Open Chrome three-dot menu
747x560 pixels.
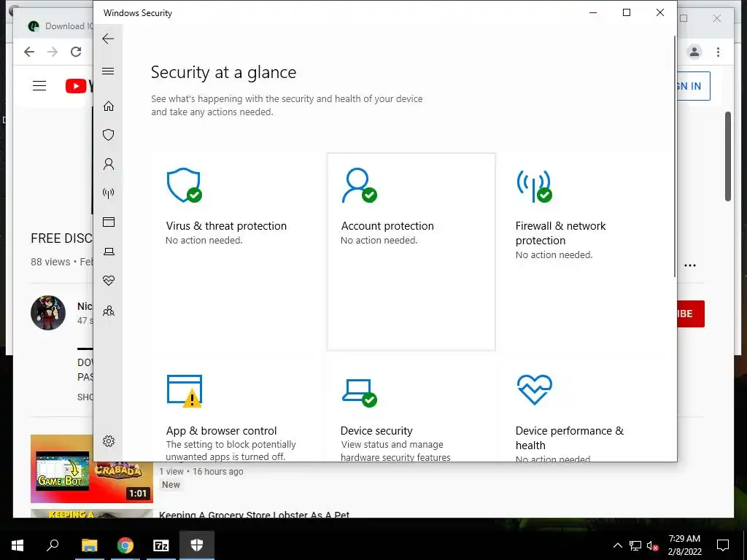pyautogui.click(x=718, y=52)
